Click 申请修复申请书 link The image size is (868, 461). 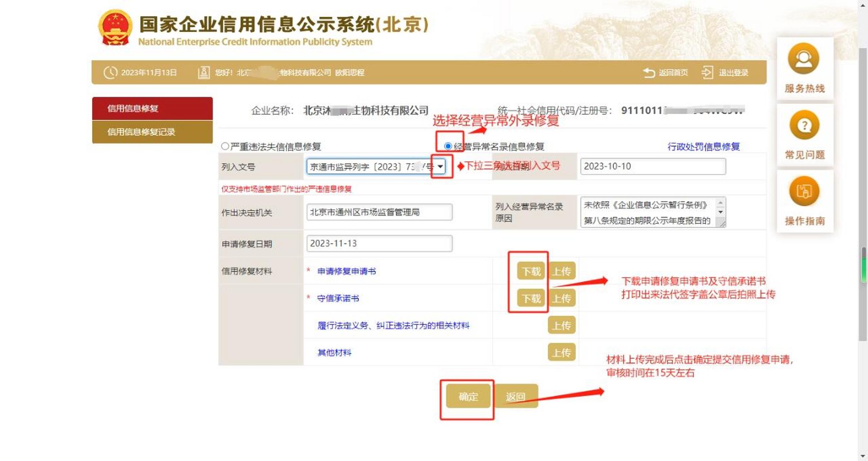coord(346,271)
